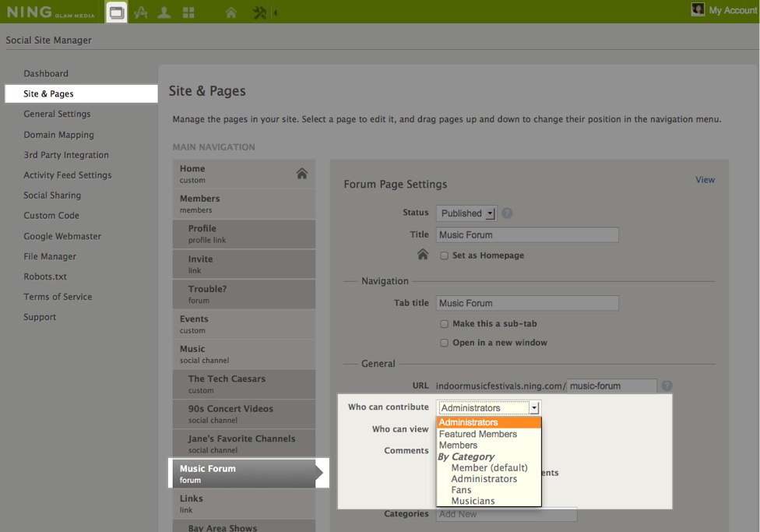Select the Trouble? forum row
The image size is (760, 532).
point(244,294)
